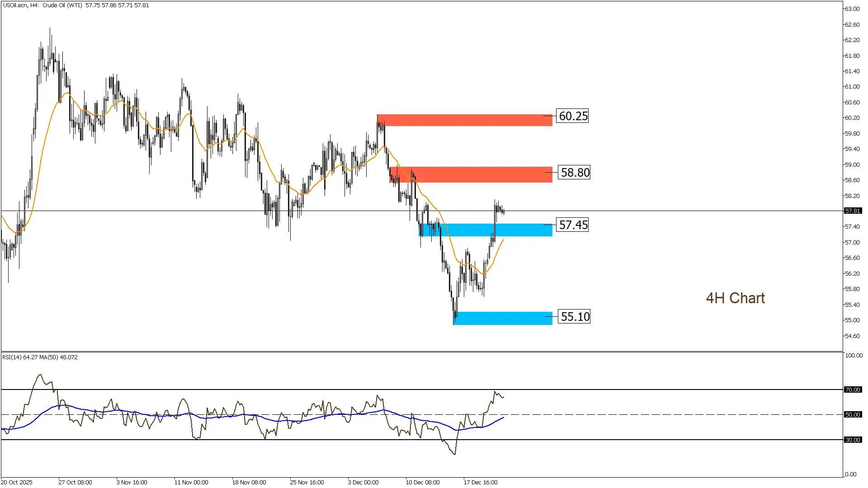
Task: Click the RSI 50.00 level marker
Action: tap(853, 414)
